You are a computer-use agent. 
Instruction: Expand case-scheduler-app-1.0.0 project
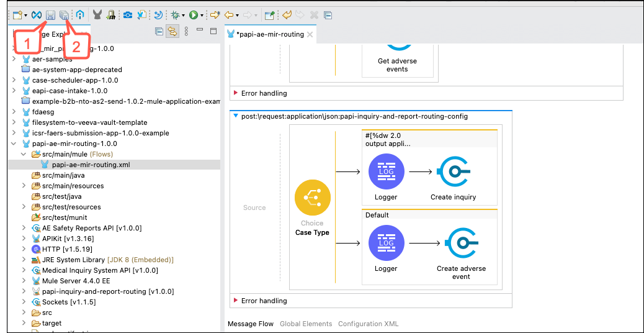point(14,80)
